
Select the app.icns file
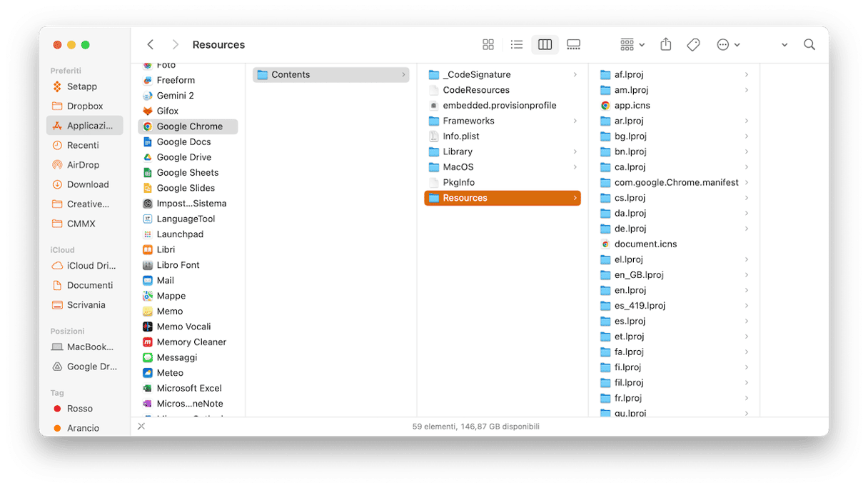(674, 105)
